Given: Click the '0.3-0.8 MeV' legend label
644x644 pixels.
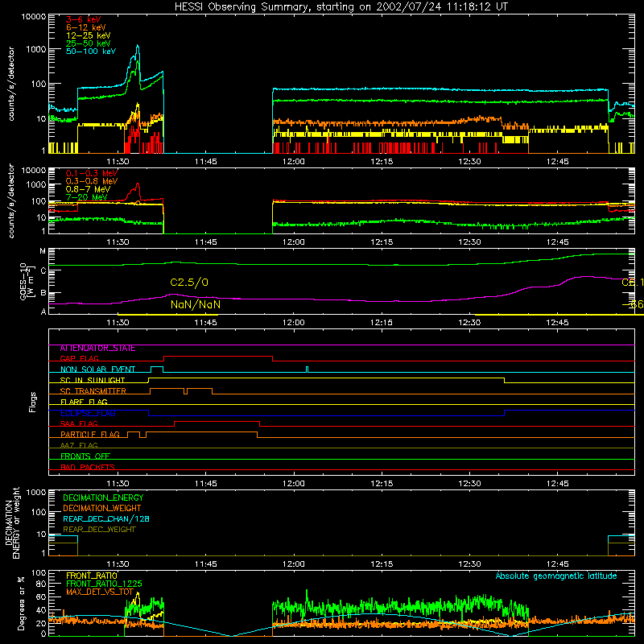Looking at the screenshot, I should 92,181.
